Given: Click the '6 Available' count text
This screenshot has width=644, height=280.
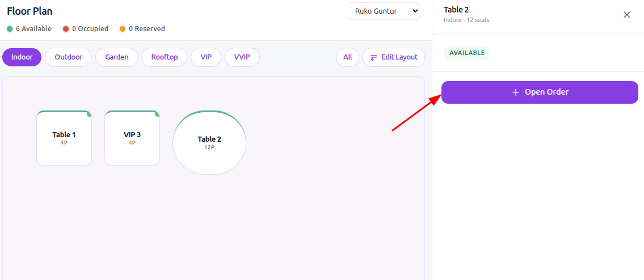Looking at the screenshot, I should click(x=33, y=29).
